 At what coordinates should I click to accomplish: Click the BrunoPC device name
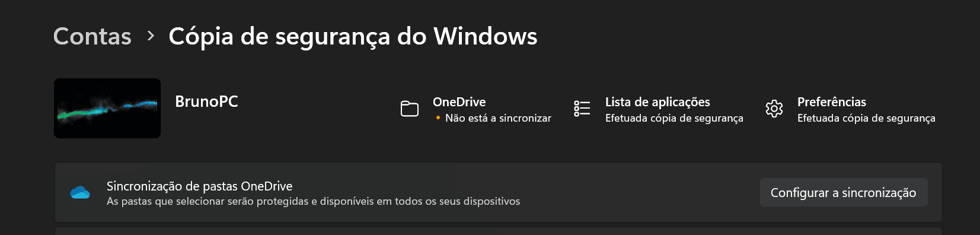pyautogui.click(x=206, y=101)
